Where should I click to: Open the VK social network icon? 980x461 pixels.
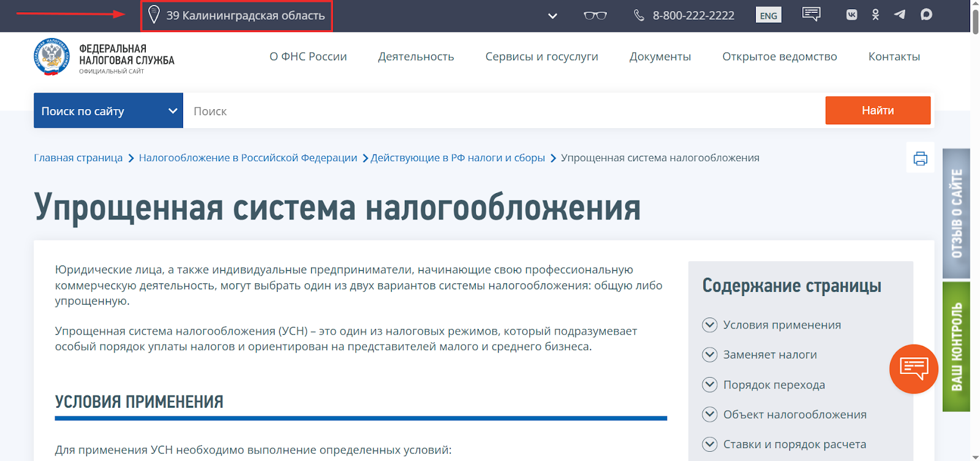851,15
